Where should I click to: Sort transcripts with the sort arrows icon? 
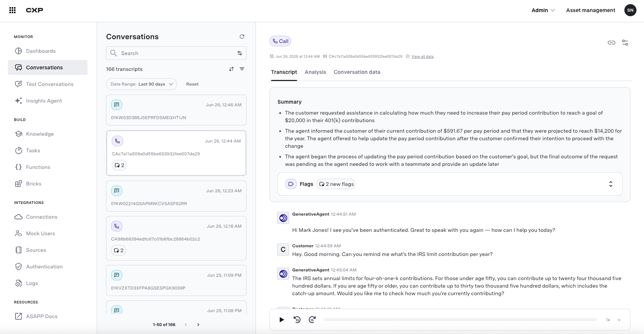[231, 69]
